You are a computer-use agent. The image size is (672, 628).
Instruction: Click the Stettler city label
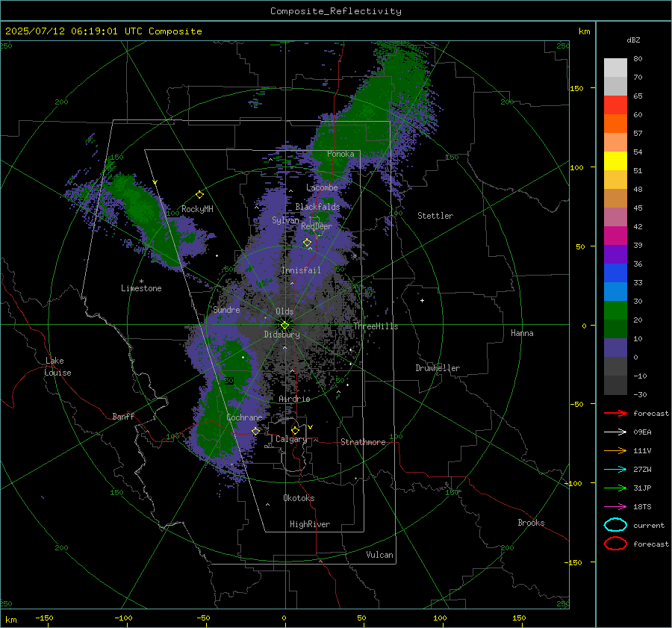(435, 216)
